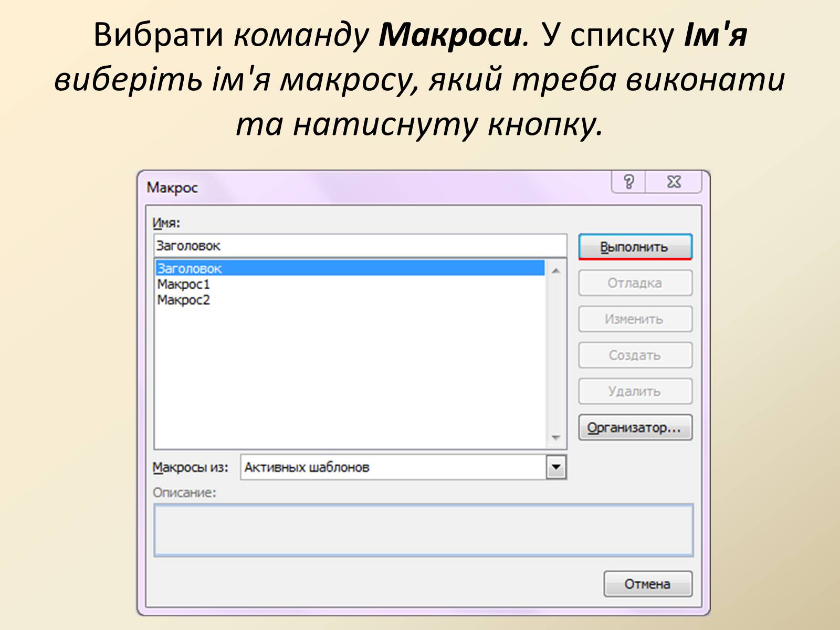This screenshot has width=840, height=630.
Task: Click the Удалить button
Action: (x=635, y=392)
